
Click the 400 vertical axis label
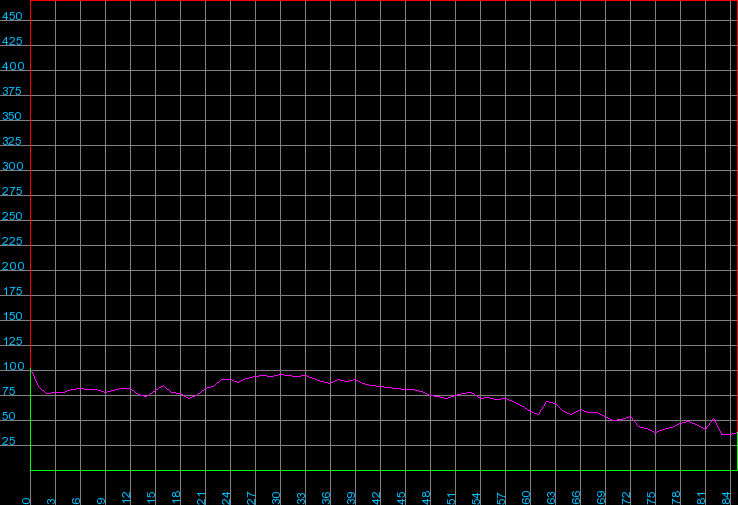click(x=13, y=66)
